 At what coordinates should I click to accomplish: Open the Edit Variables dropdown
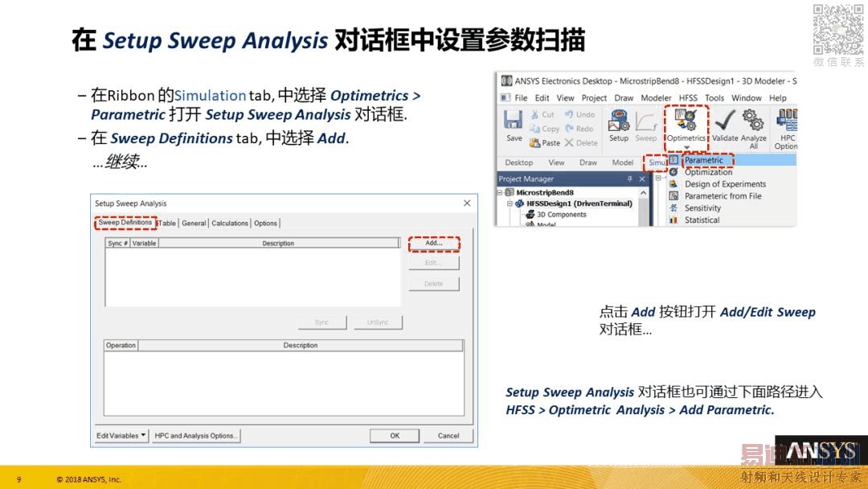pyautogui.click(x=121, y=436)
